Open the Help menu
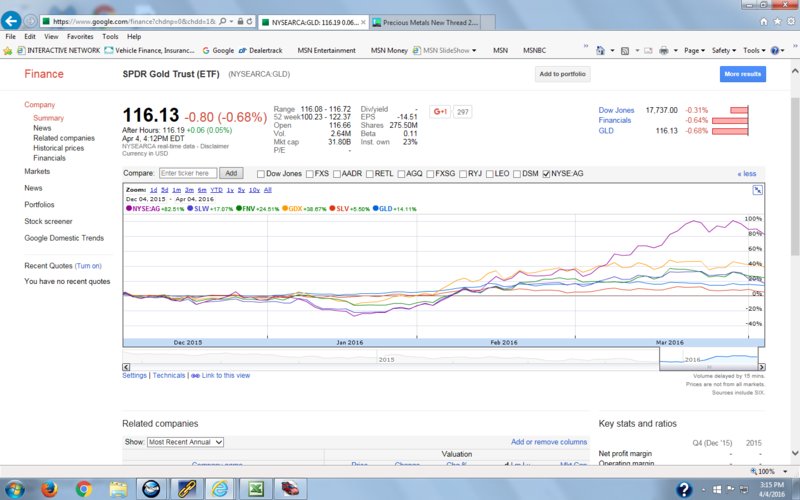The width and height of the screenshot is (800, 500). click(x=134, y=37)
